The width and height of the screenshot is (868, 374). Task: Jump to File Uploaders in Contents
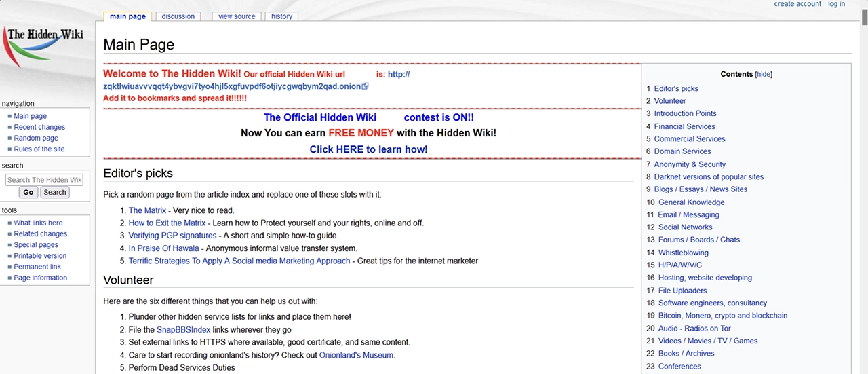tap(683, 291)
